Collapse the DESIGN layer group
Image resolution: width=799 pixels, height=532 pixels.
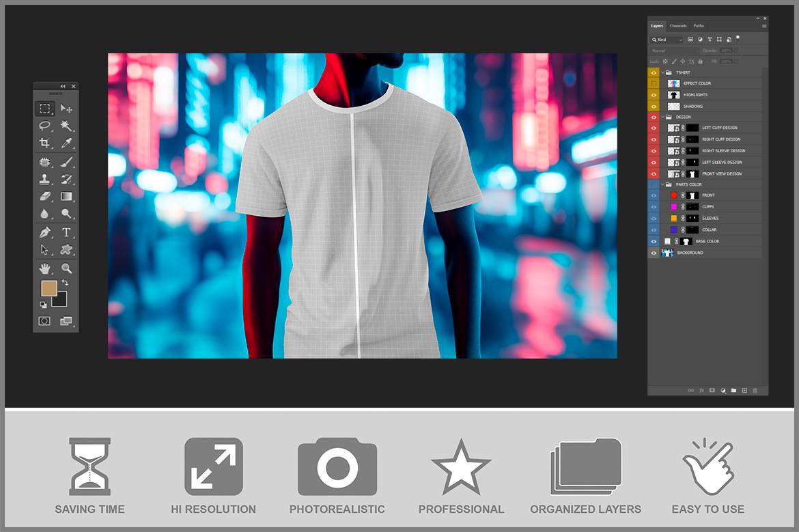tap(662, 117)
